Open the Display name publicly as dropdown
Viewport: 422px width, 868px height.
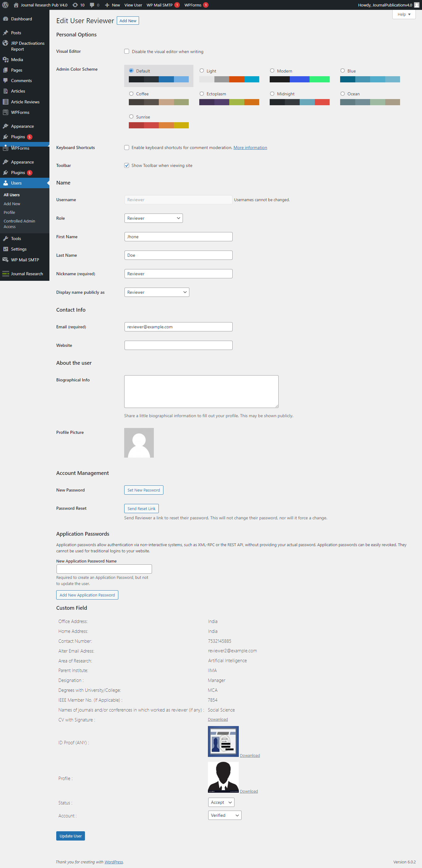(x=157, y=292)
